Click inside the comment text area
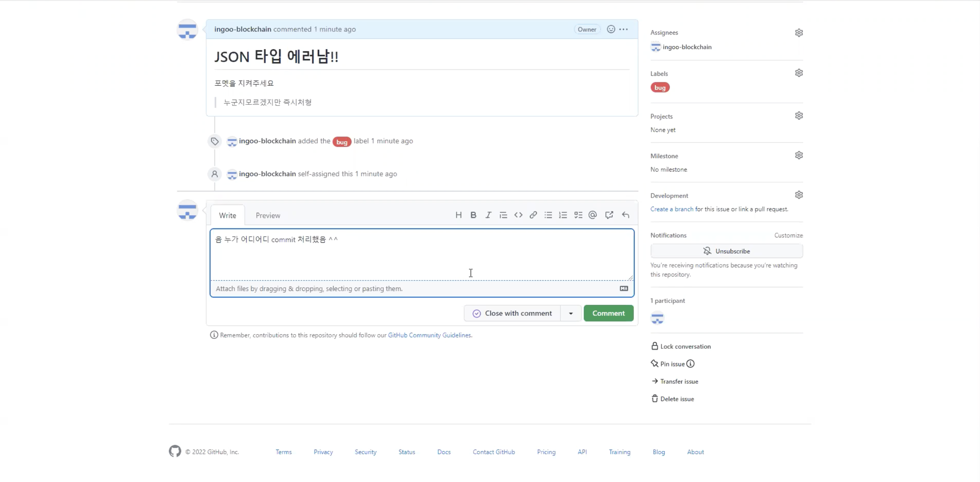Screen dimensions: 980x482 (422, 259)
